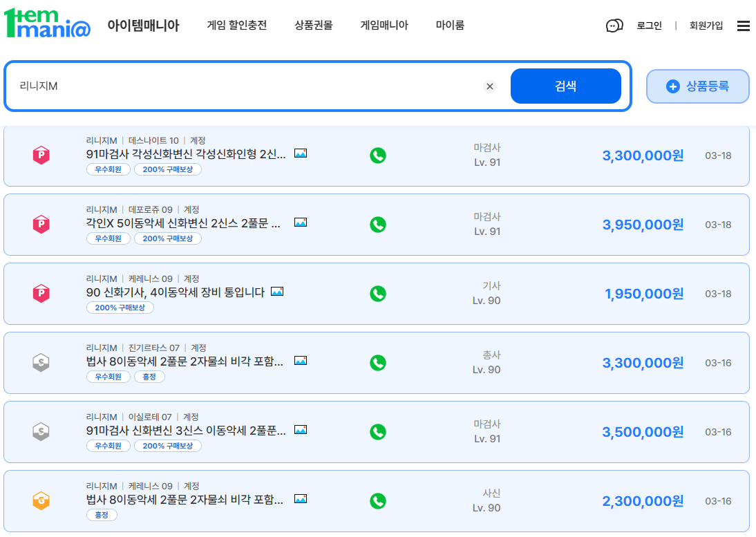This screenshot has width=756, height=537.
Task: Click red P badge in 데스나이트 10 row
Action: point(41,156)
